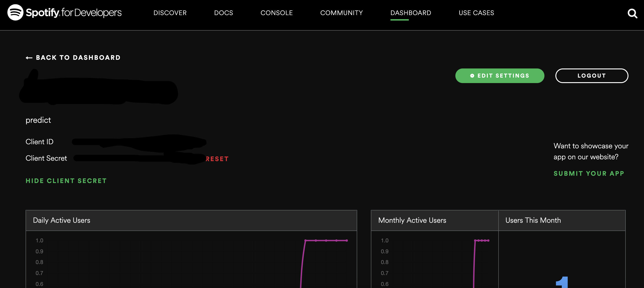Go to the Console page
The height and width of the screenshot is (288, 644).
(x=277, y=13)
